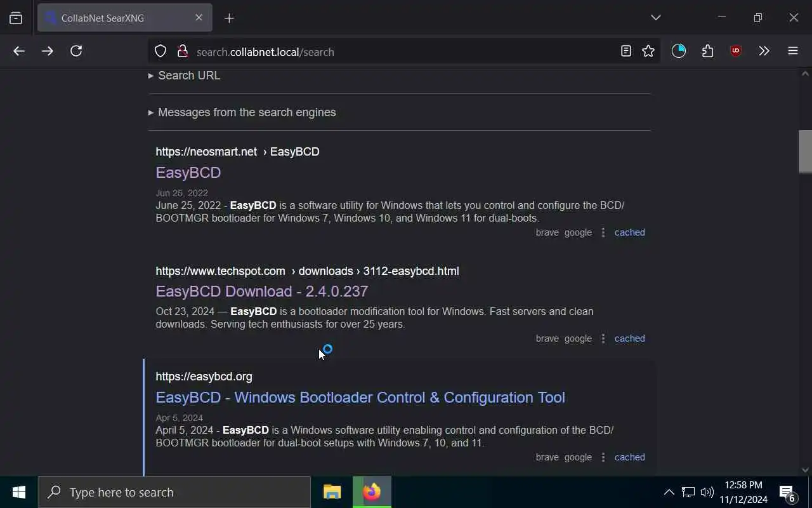This screenshot has height=508, width=812.
Task: Click brave engine label on neosmart result
Action: 547,232
